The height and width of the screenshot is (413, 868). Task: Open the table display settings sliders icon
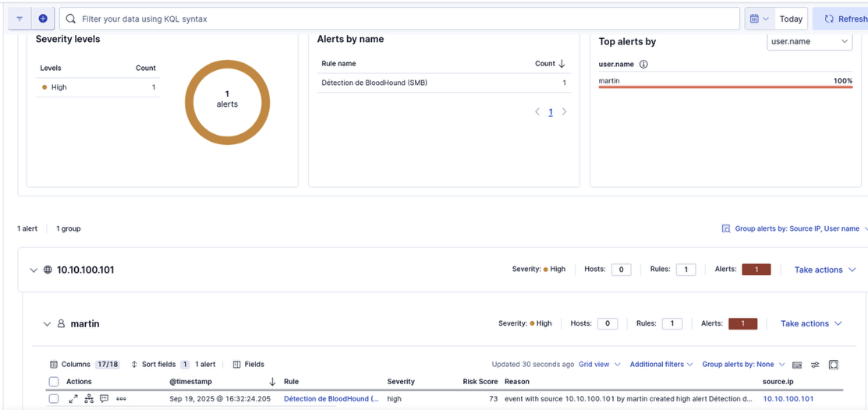point(815,365)
